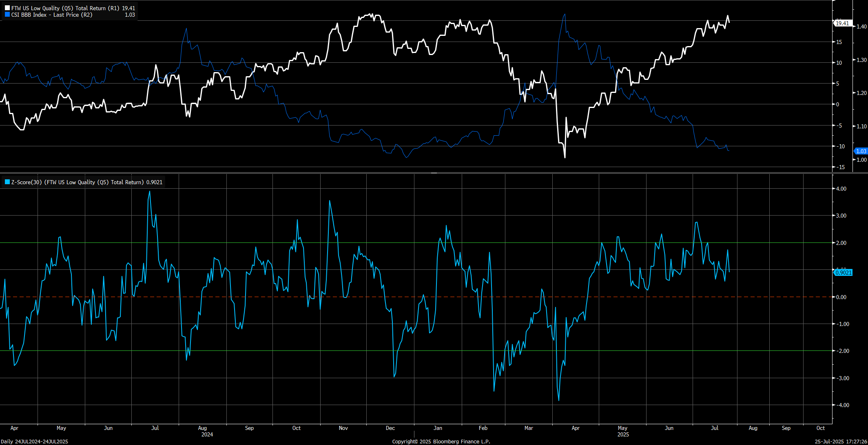
Task: Click the 4.00 tick on Z-score axis
Action: point(841,189)
